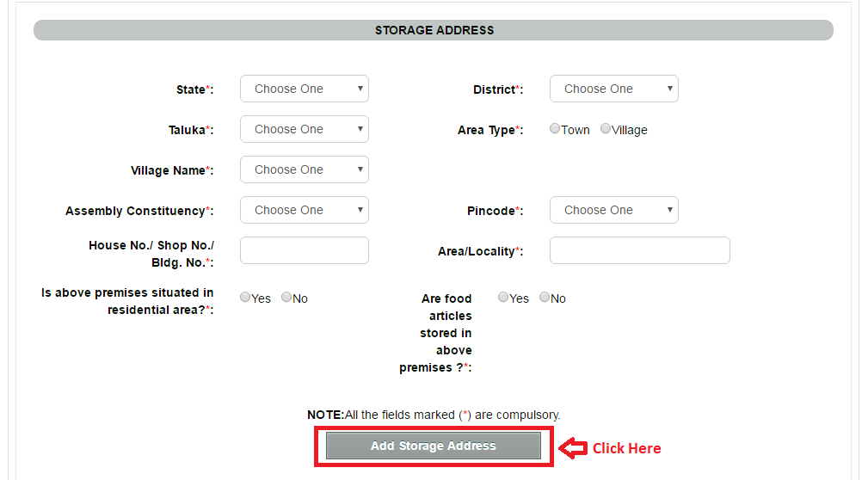Select Yes for food articles stored

pyautogui.click(x=502, y=298)
